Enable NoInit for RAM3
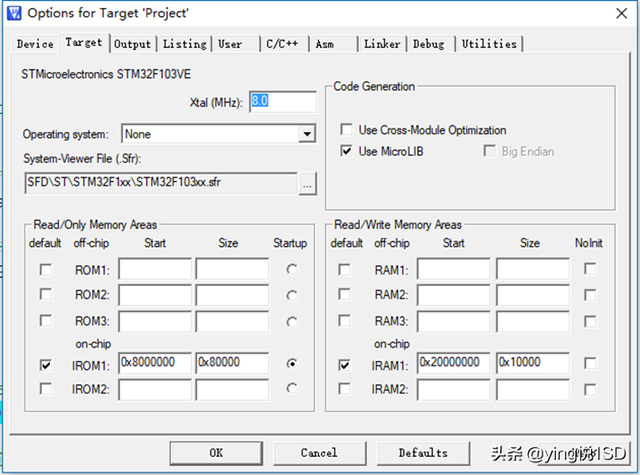Viewport: 640px width, 475px height. (x=590, y=322)
